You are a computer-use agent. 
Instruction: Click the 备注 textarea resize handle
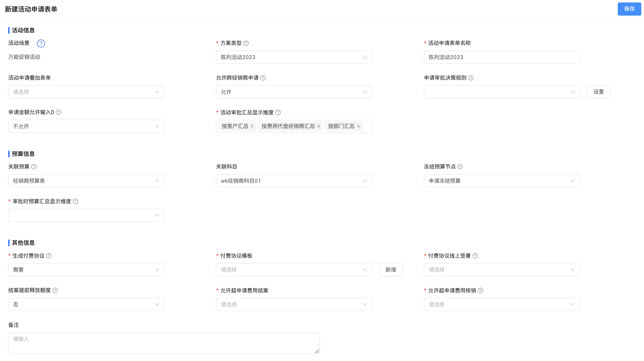317,351
